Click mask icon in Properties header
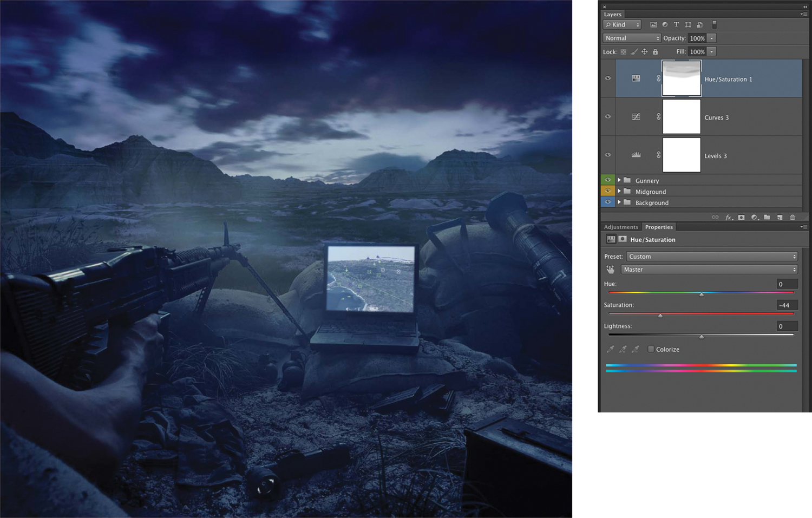Viewport: 812px width, 518px height. pyautogui.click(x=623, y=239)
